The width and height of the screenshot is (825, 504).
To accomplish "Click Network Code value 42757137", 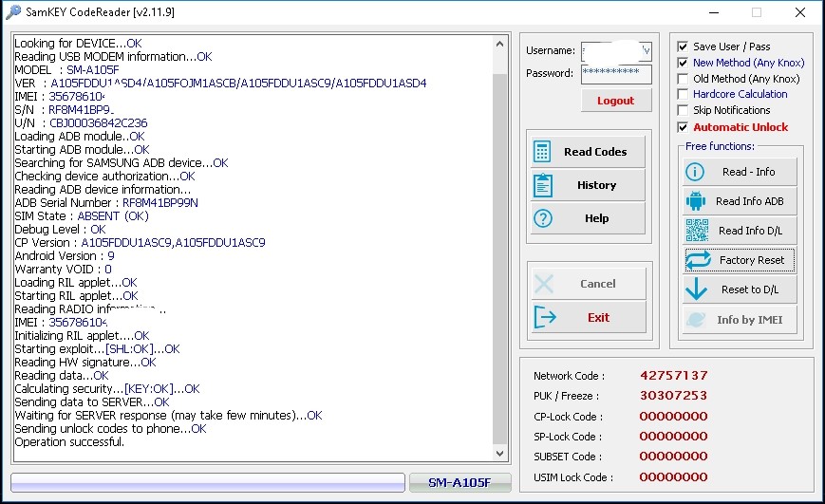I will (x=673, y=376).
